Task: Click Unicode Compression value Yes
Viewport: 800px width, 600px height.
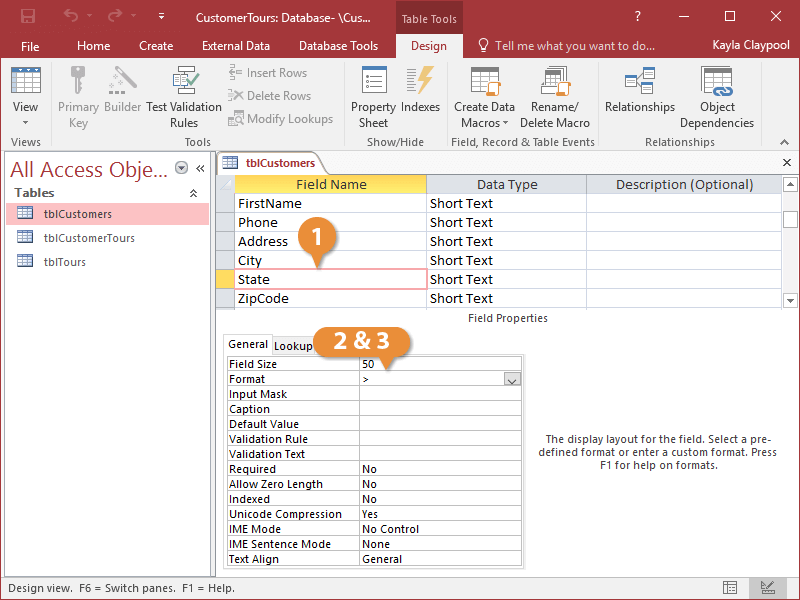Action: (x=440, y=514)
